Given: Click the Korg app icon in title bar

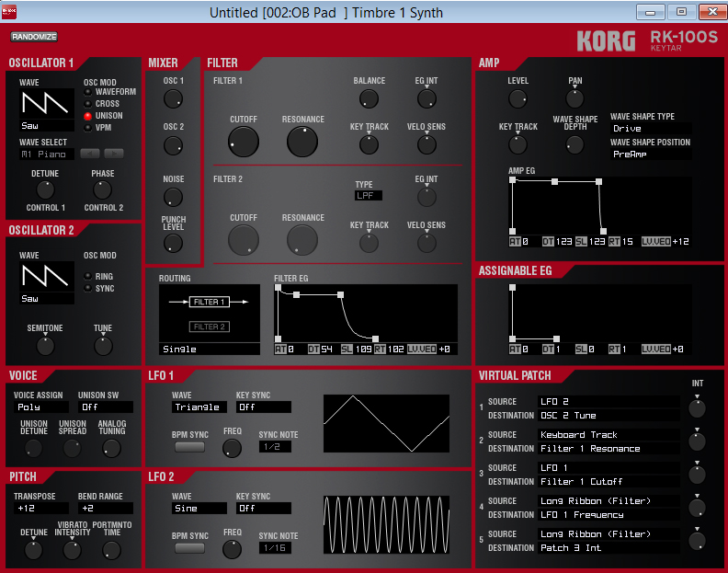Looking at the screenshot, I should coord(9,12).
